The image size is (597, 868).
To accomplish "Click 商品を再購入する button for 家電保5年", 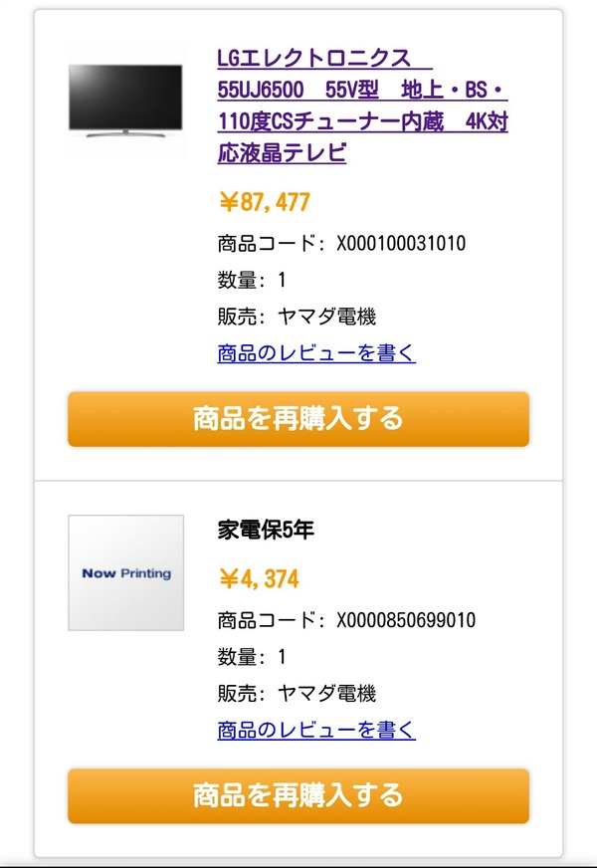I will click(x=298, y=795).
